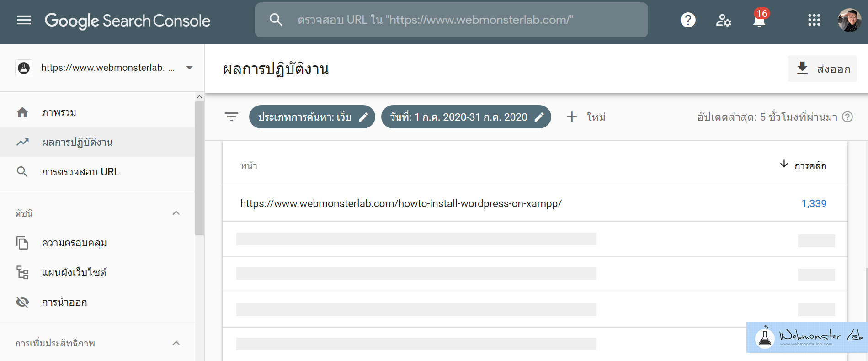Select ภาพรวม in the sidebar

point(97,112)
